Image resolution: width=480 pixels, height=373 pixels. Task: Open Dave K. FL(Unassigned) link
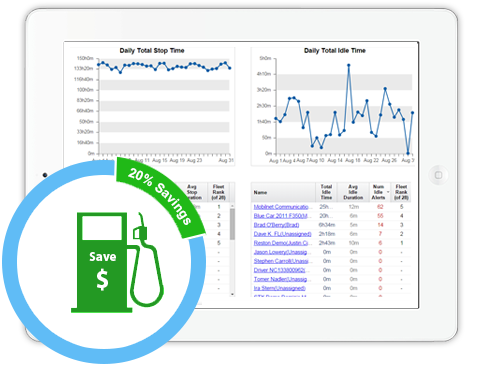tap(282, 234)
